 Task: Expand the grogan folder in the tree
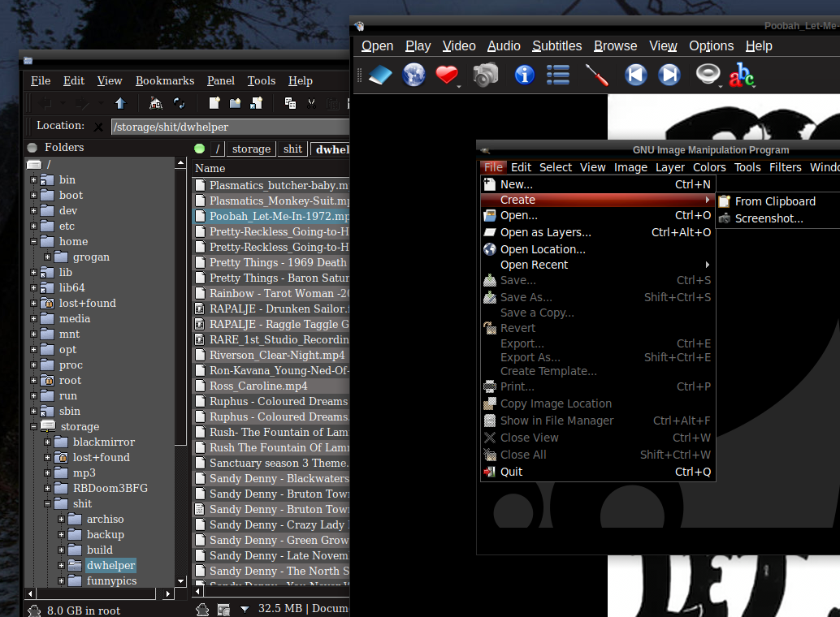[x=48, y=257]
